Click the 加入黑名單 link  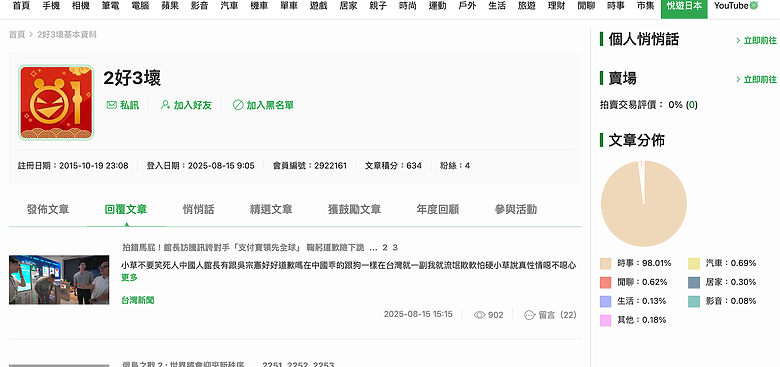pos(270,105)
